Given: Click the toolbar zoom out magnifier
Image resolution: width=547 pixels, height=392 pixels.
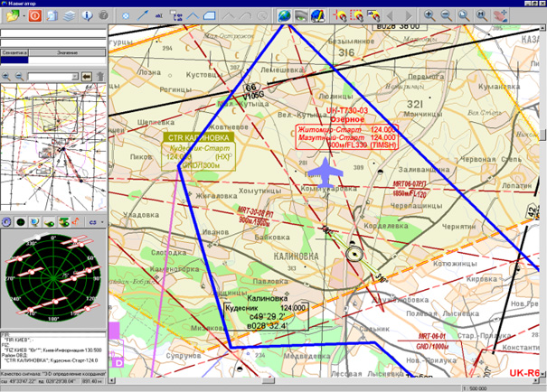Looking at the screenshot, I should [447, 15].
